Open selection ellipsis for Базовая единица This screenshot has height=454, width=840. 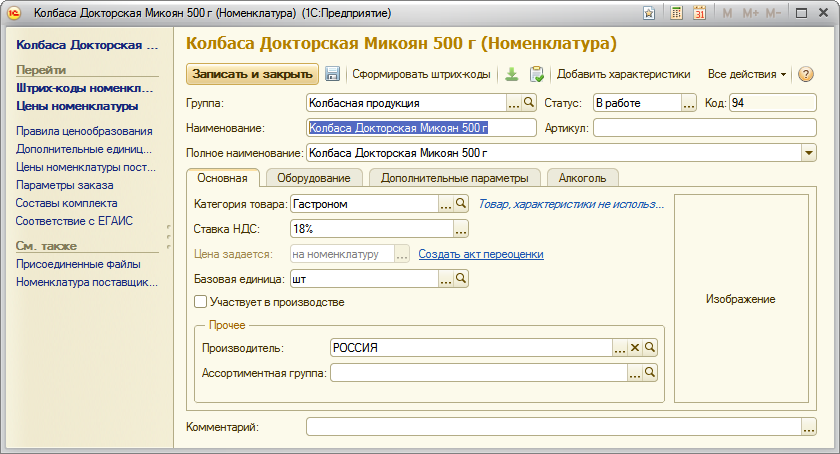point(446,279)
